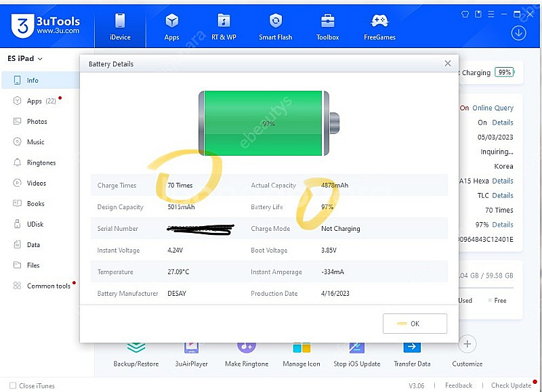542x392 pixels.
Task: Open FreeGames from top toolbar
Action: point(379,26)
